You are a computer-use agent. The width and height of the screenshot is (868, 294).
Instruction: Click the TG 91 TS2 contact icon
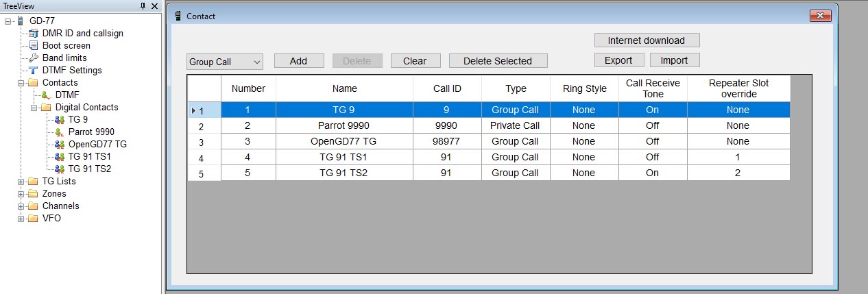[60, 169]
